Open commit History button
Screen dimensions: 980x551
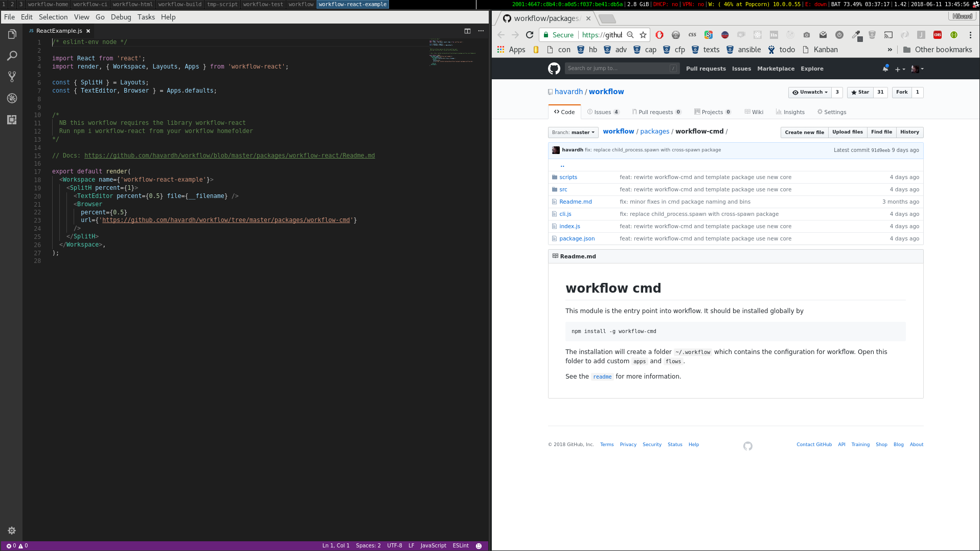(909, 132)
